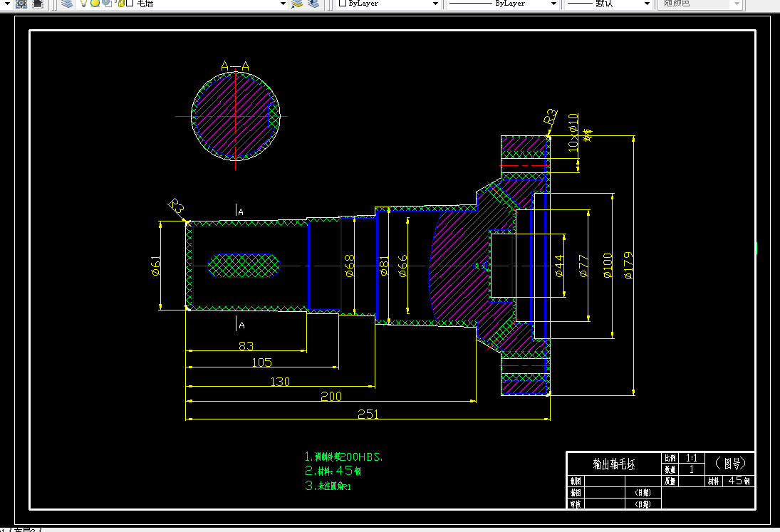
Task: Click the Layer Previous icon
Action: coord(313,4)
